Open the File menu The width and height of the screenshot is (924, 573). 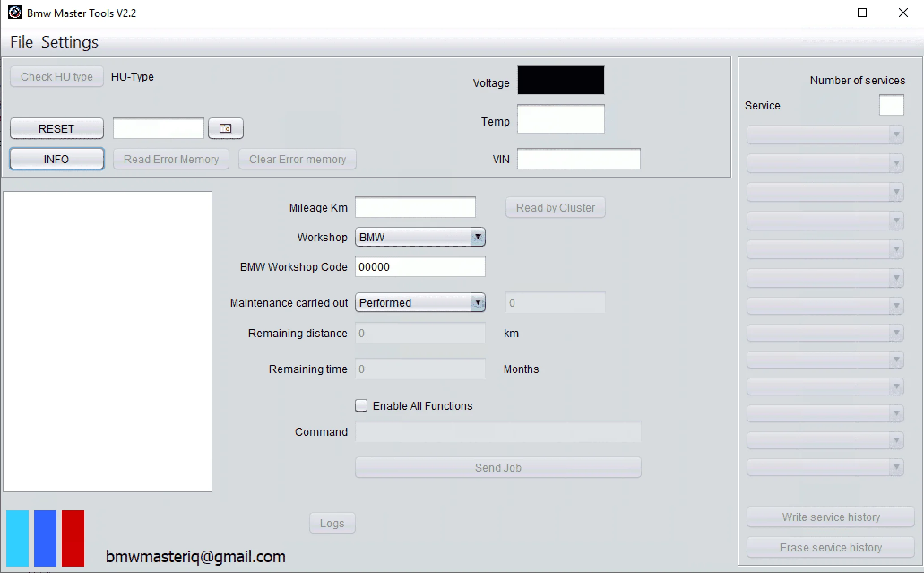(x=22, y=42)
